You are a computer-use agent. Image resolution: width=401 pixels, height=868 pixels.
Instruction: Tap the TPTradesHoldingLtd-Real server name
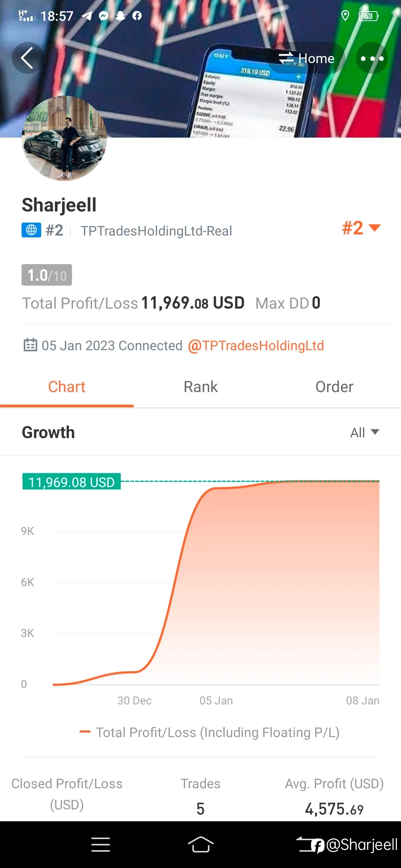tap(156, 231)
